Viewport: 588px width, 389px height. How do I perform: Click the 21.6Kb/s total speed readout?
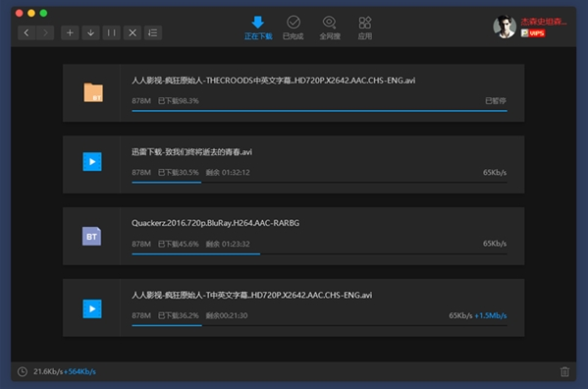point(48,371)
